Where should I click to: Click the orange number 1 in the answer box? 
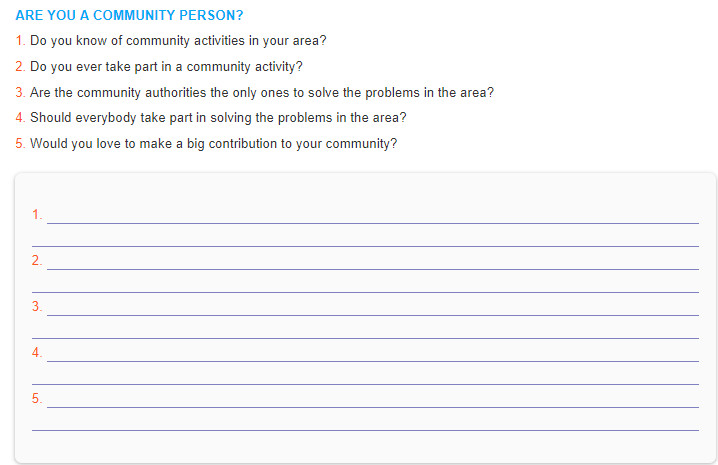37,214
